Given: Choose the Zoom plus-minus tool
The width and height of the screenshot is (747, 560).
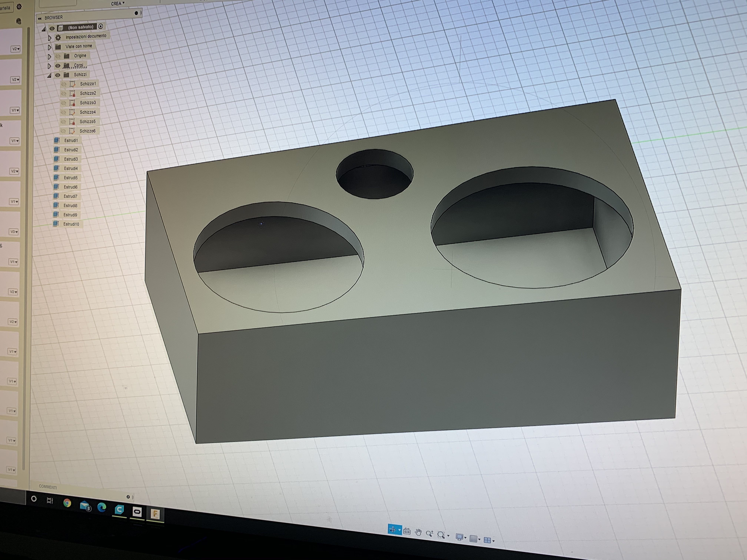Looking at the screenshot, I should pyautogui.click(x=429, y=534).
